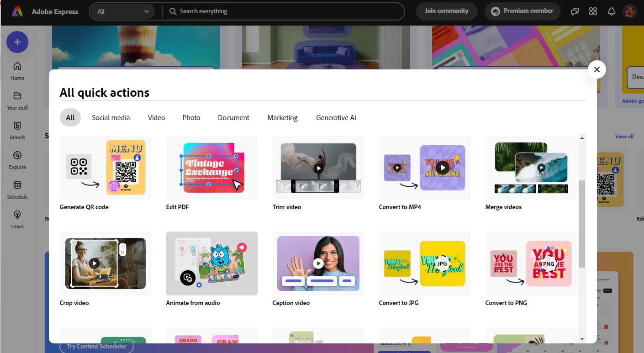The width and height of the screenshot is (644, 353).
Task: Open Convert to PNG thumbnail
Action: point(531,263)
